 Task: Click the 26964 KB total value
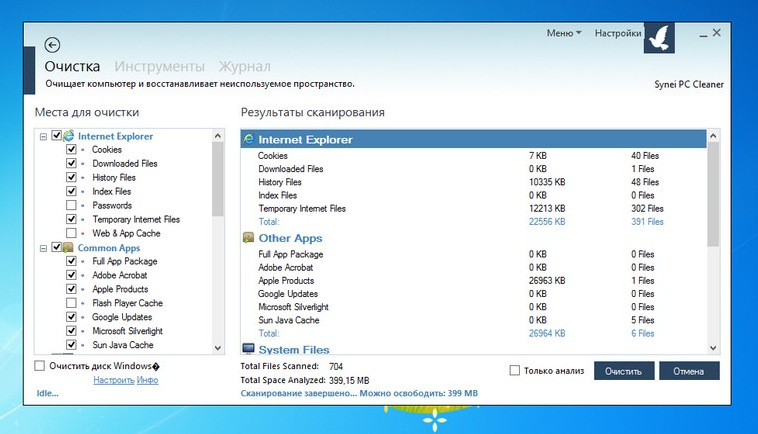(x=547, y=333)
